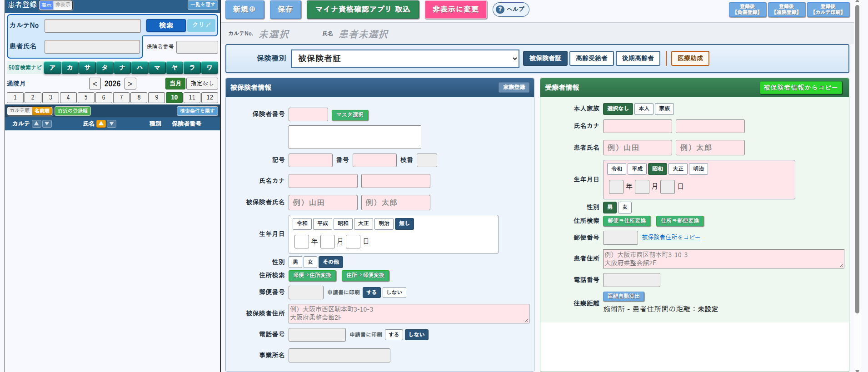Image resolution: width=868 pixels, height=372 pixels.
Task: Select 女 for 受療者 gender
Action: 625,207
